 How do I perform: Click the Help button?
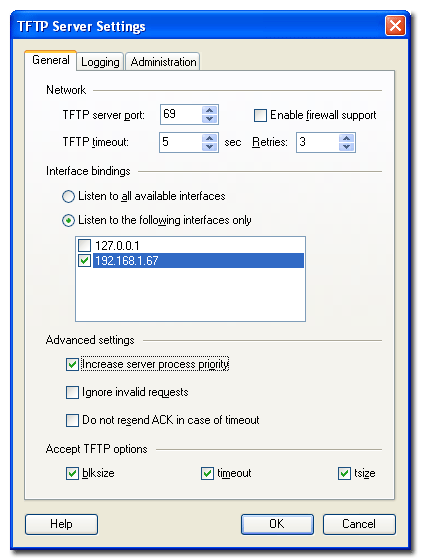pyautogui.click(x=61, y=524)
